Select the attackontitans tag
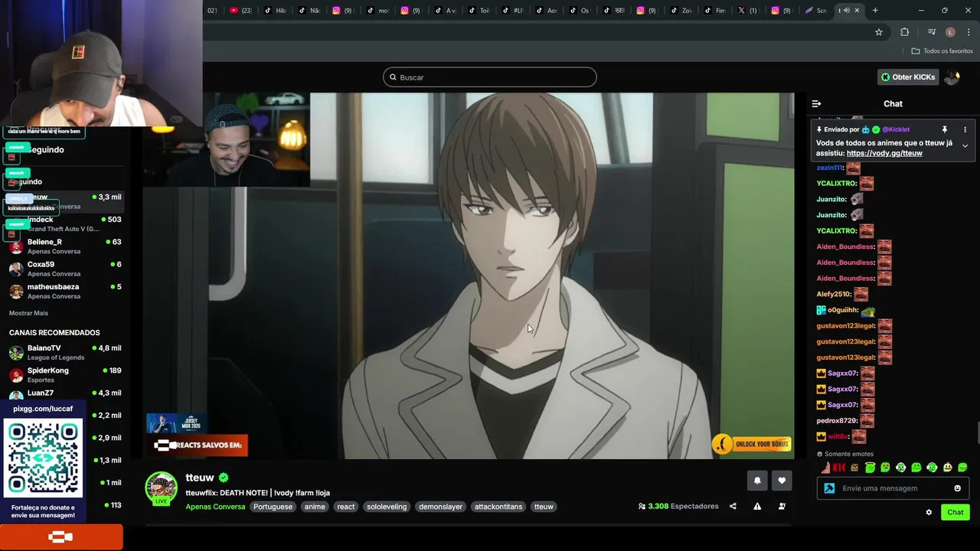This screenshot has width=980, height=551. [x=498, y=507]
